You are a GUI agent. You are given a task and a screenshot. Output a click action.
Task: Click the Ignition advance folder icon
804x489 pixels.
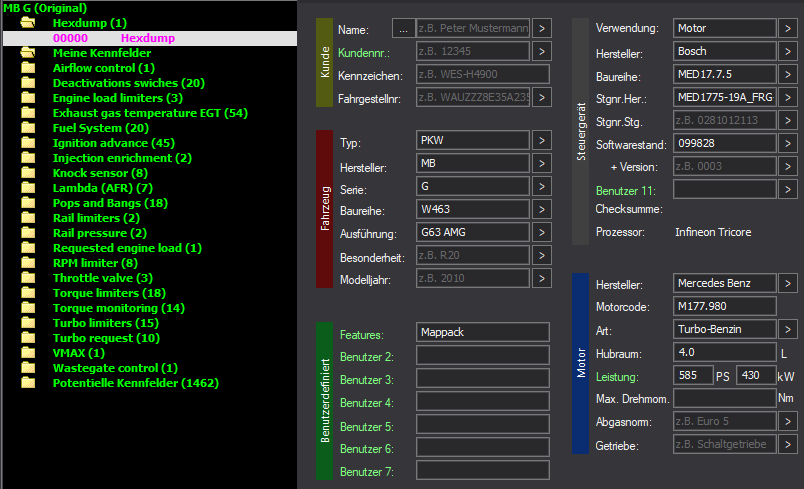pos(28,143)
